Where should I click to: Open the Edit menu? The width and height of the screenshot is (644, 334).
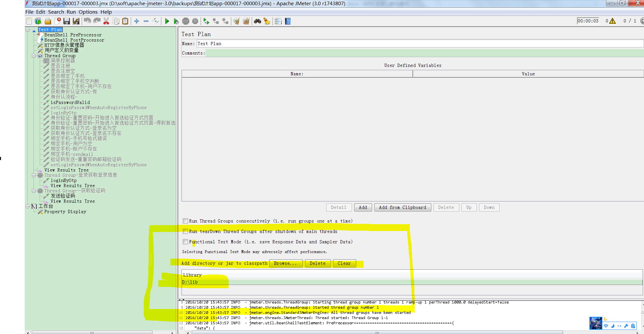click(41, 12)
